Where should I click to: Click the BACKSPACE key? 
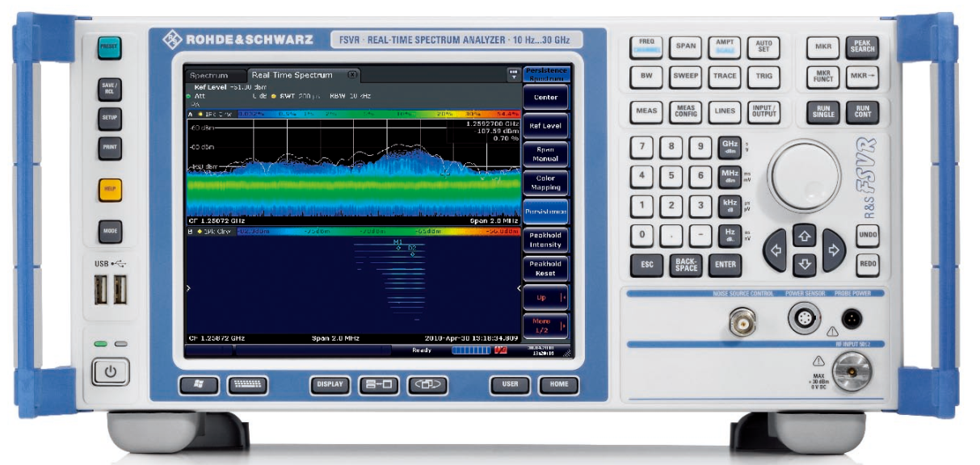686,264
